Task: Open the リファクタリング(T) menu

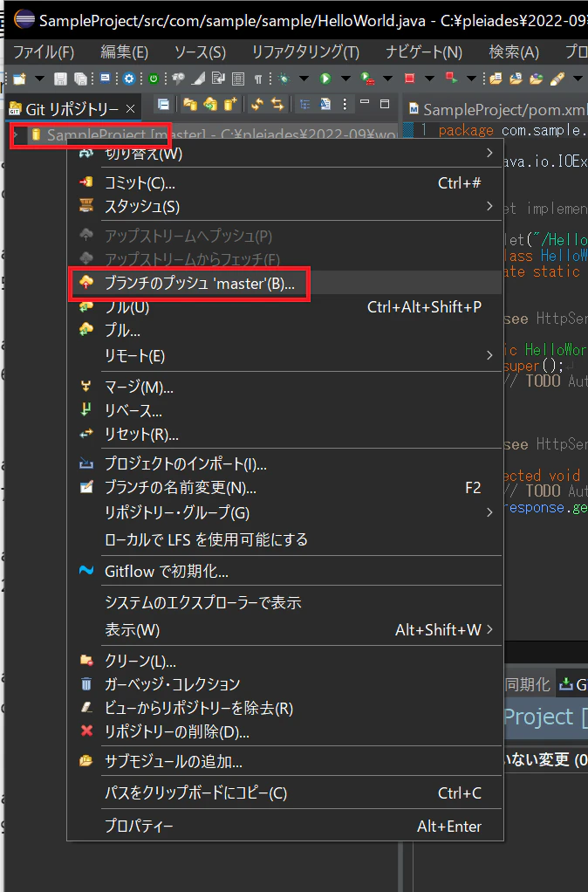Action: (305, 53)
